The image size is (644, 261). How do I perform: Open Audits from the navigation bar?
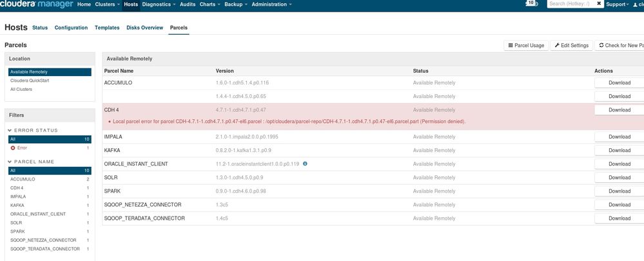pyautogui.click(x=188, y=4)
